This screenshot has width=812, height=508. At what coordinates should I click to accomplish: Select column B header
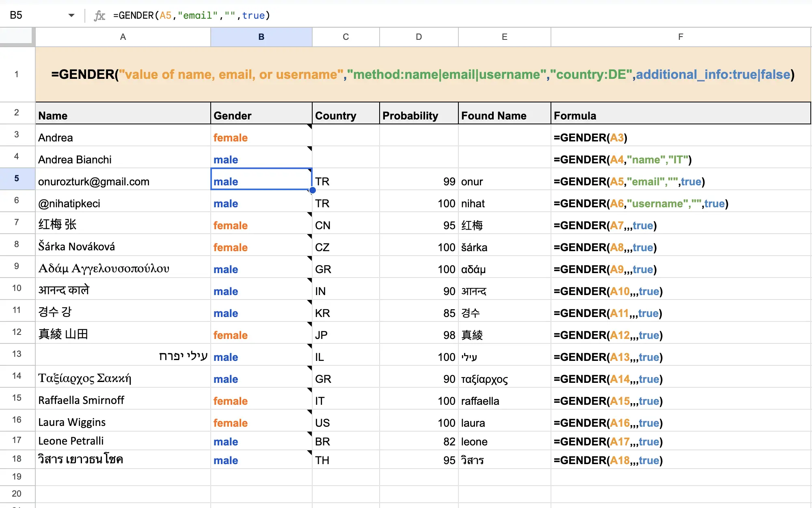(x=261, y=37)
